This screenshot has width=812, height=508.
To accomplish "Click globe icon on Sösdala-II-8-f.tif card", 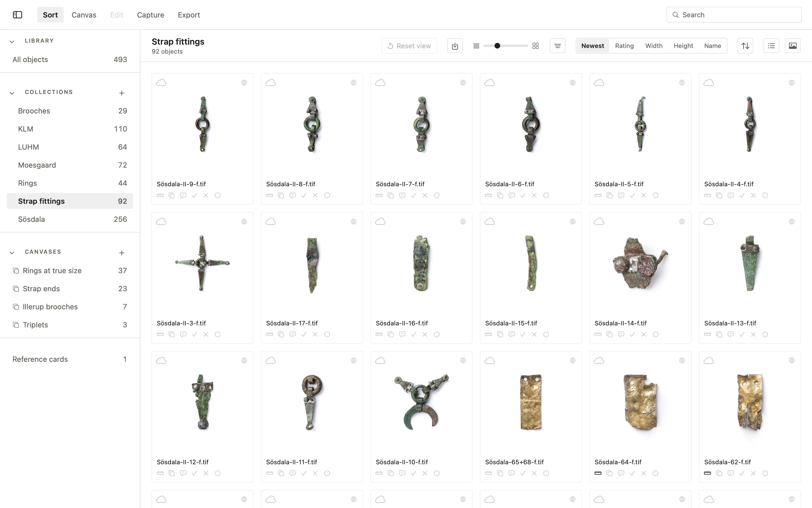I will 353,83.
